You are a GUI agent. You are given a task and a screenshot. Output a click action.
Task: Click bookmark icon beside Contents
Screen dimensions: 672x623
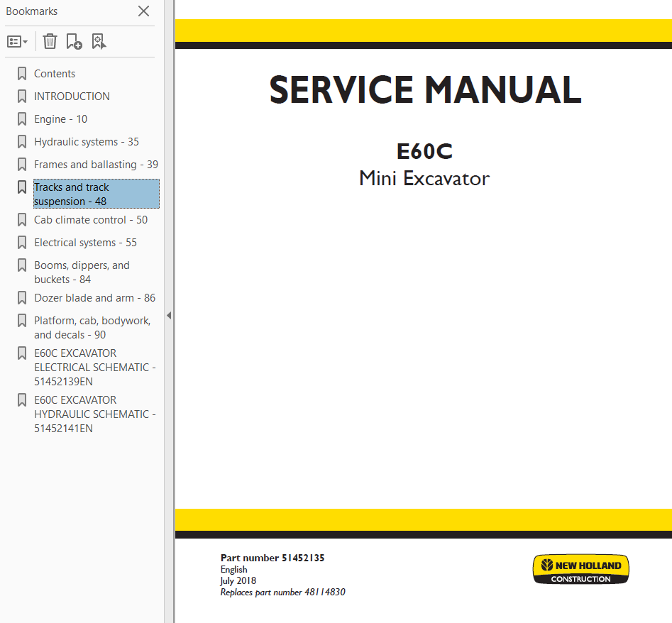22,74
